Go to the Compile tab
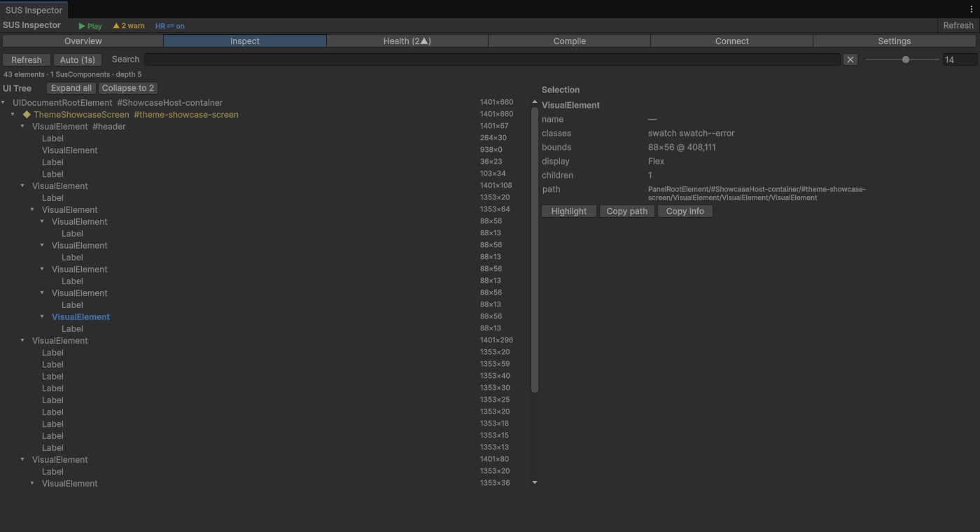This screenshot has width=980, height=532. point(570,41)
